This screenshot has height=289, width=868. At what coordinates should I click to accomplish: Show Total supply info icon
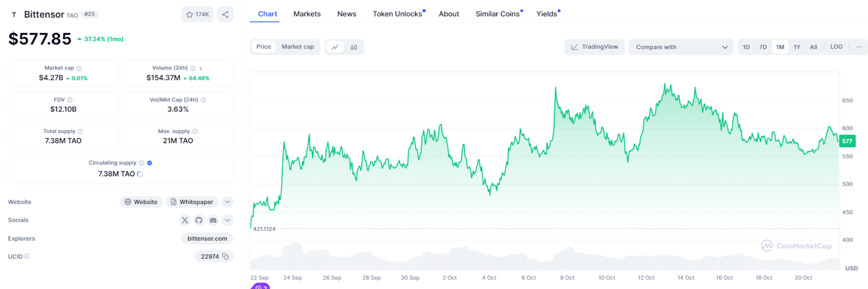pos(80,131)
